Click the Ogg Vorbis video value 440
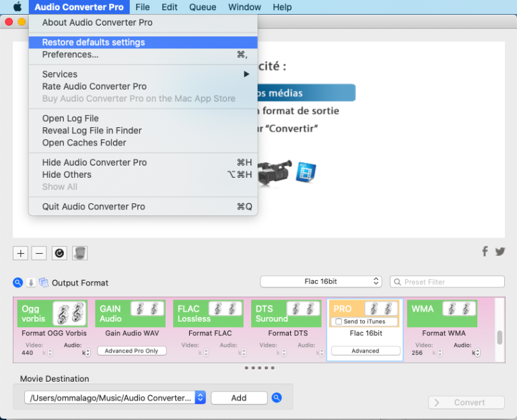 pos(28,353)
